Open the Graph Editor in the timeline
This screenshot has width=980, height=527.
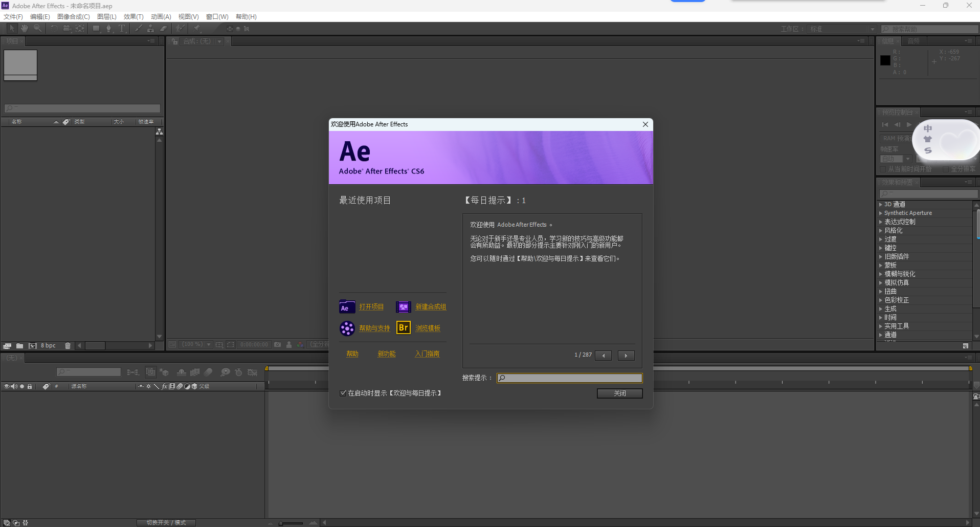(253, 372)
